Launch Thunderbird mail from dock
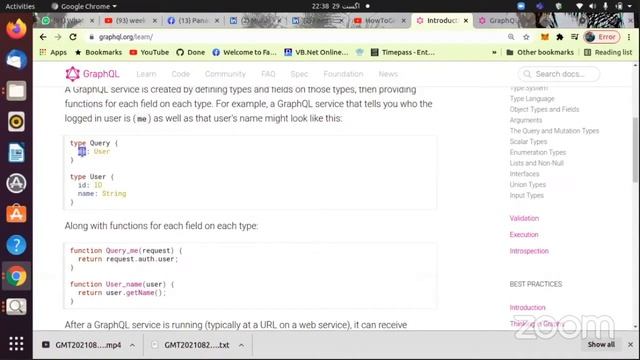Viewport: 640px width, 360px height. coord(16,60)
